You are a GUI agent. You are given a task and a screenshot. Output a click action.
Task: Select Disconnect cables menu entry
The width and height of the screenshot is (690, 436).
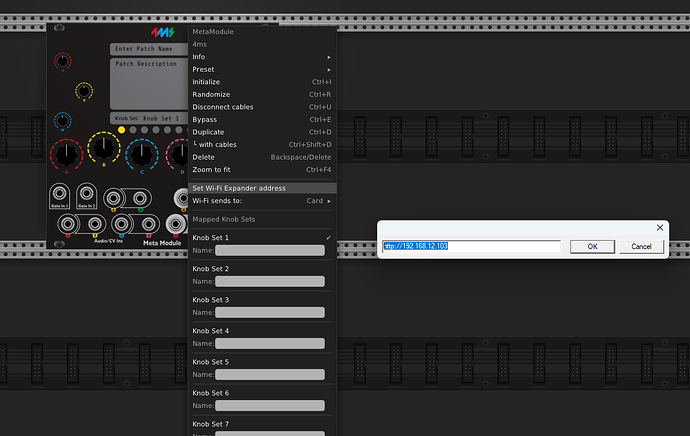262,107
